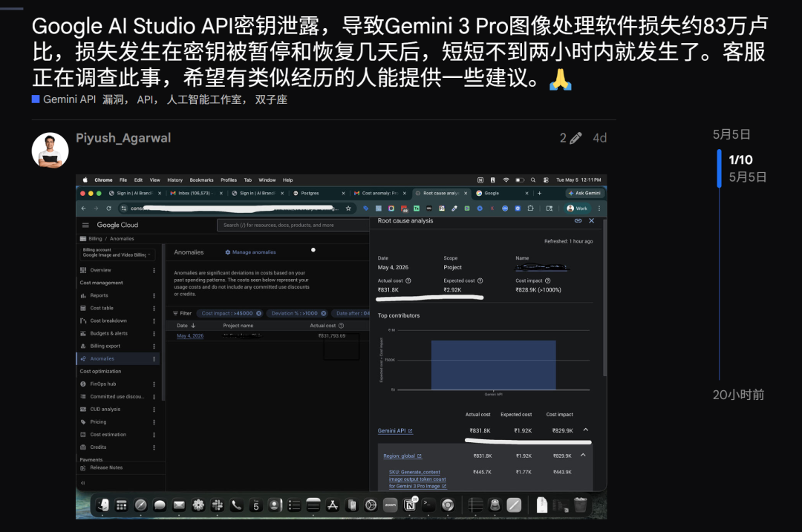Viewport: 802px width, 532px height.
Task: Remove the Deviation % >1000 filter chip
Action: click(x=323, y=313)
